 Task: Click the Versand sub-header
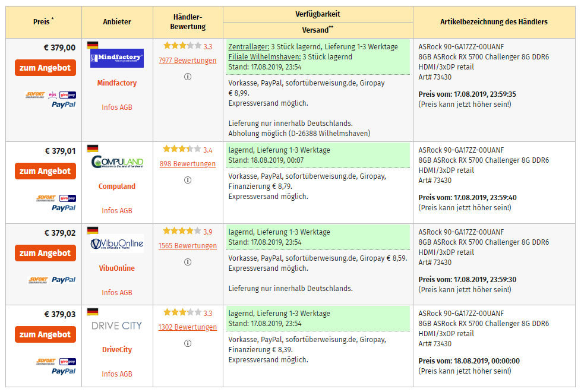[318, 30]
